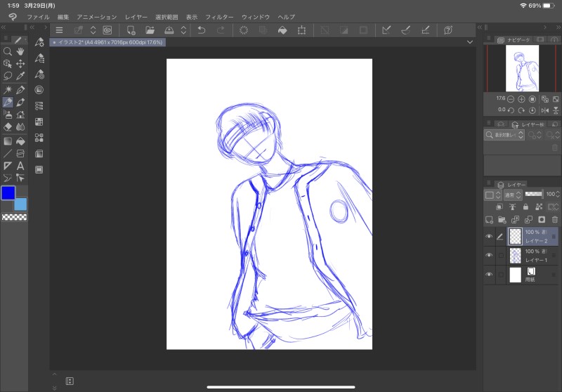Select the Zoom magnifier tool
This screenshot has height=392, width=562.
[7, 51]
